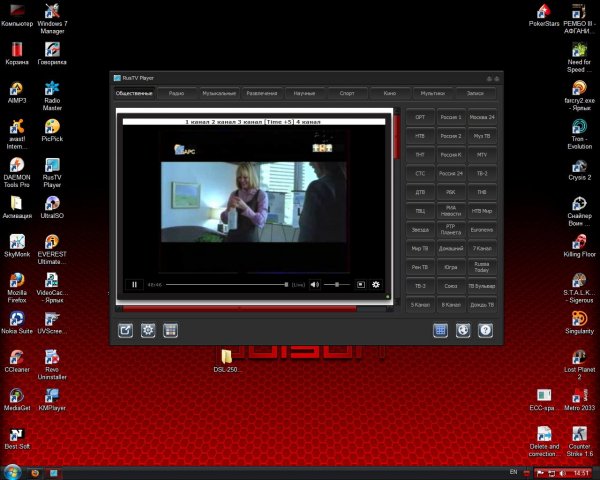This screenshot has height=480, width=600.
Task: Open CCleaner desktop shortcut
Action: click(x=16, y=361)
